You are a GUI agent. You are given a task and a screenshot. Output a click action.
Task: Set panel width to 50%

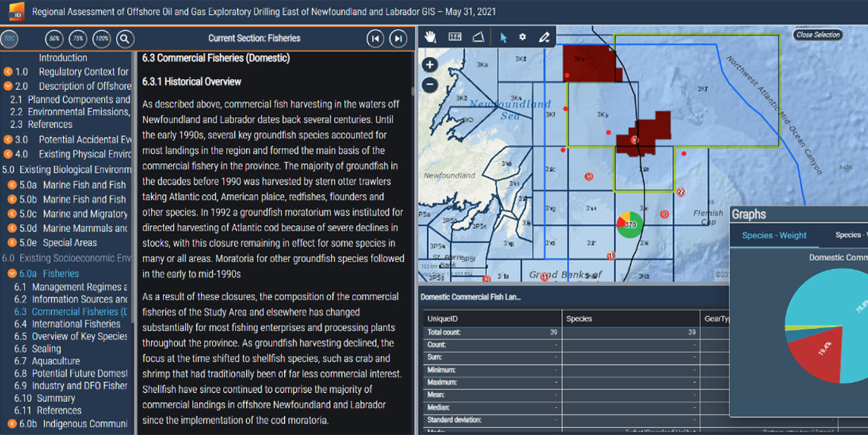pos(54,39)
